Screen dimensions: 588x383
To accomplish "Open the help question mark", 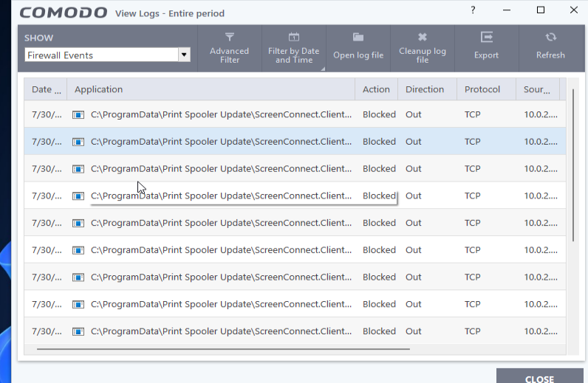I will (x=473, y=10).
